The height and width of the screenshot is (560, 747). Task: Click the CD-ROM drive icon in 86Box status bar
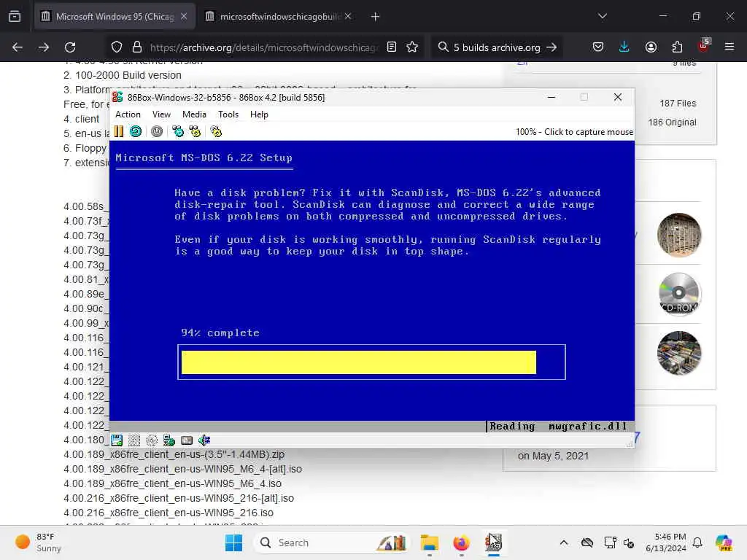coord(152,440)
